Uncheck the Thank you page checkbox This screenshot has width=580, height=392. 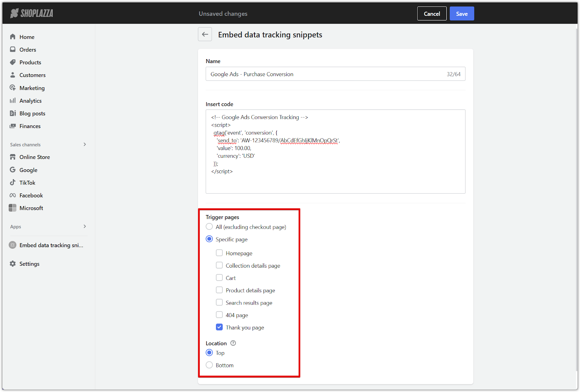219,327
